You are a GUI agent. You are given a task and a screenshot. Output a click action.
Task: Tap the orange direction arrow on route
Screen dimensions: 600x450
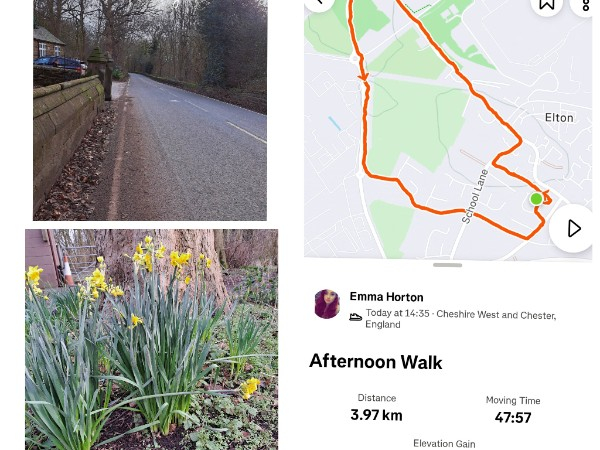point(364,77)
